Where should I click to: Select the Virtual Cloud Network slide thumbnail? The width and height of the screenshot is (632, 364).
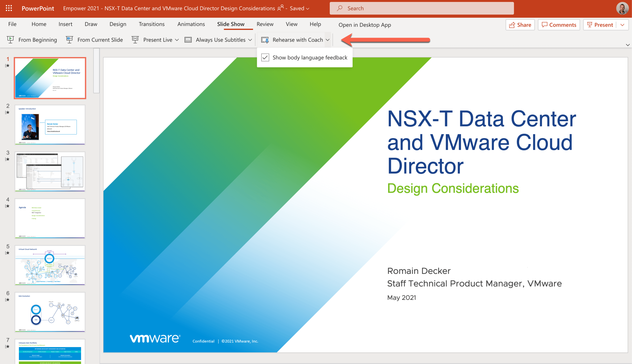click(x=50, y=265)
